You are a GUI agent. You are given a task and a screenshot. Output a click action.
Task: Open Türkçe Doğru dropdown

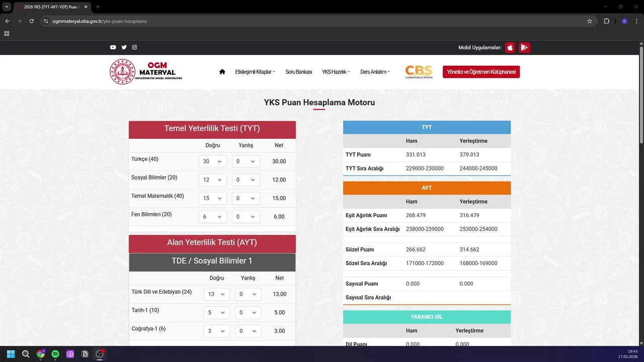[213, 161]
